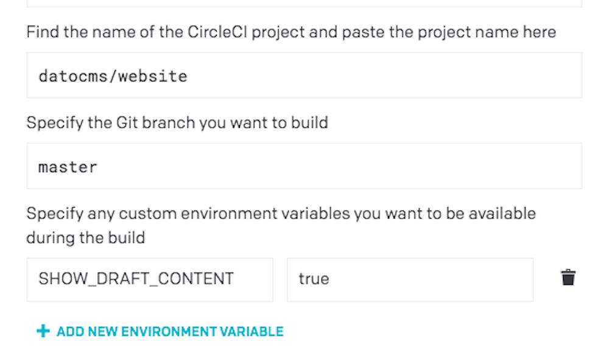Click the 'during the build' text line

[85, 237]
